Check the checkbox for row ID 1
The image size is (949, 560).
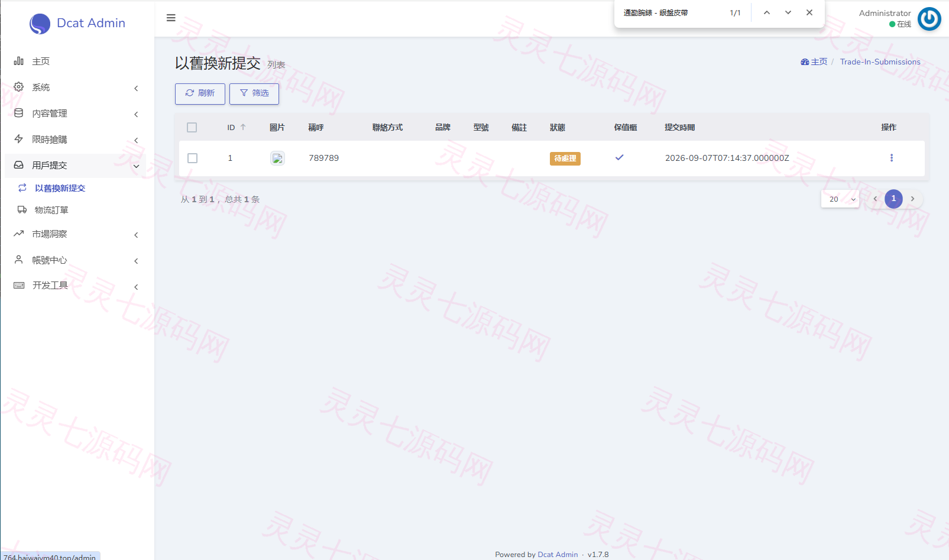pos(192,158)
